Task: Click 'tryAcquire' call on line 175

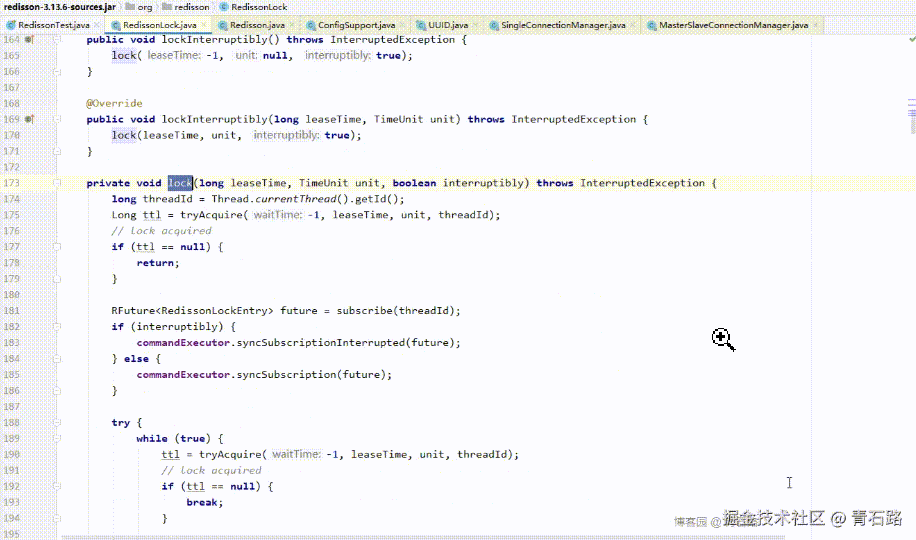Action: pos(211,215)
